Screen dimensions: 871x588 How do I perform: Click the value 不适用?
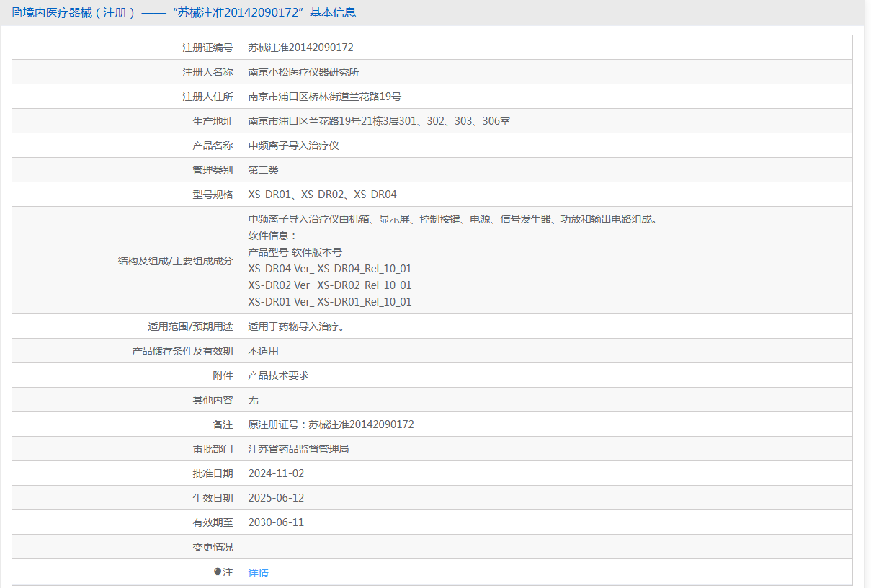point(263,351)
